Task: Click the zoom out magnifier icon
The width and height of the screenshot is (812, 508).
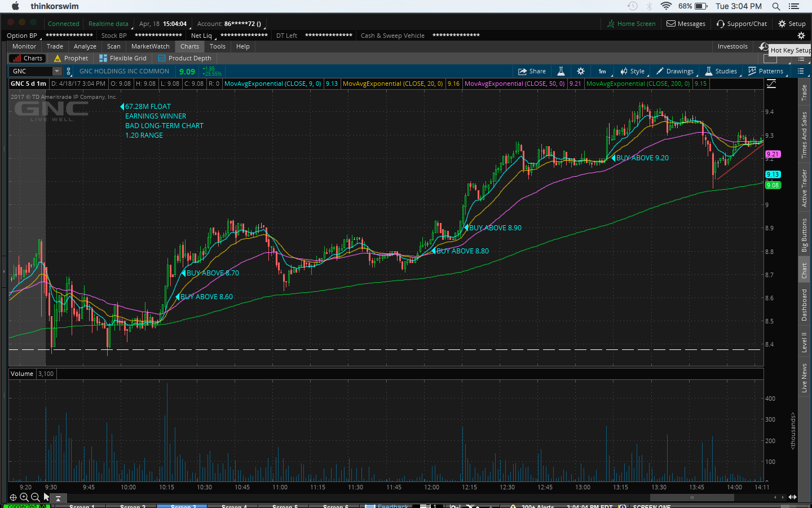Action: 36,497
